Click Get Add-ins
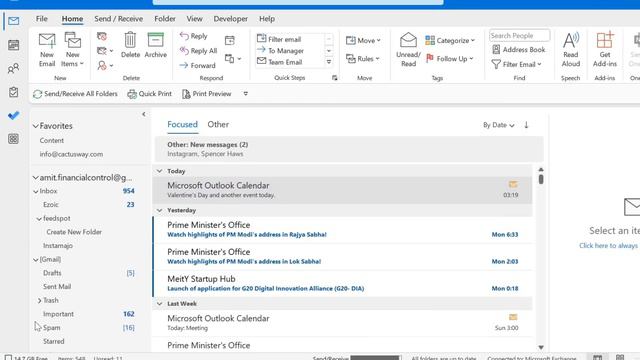 click(x=604, y=50)
